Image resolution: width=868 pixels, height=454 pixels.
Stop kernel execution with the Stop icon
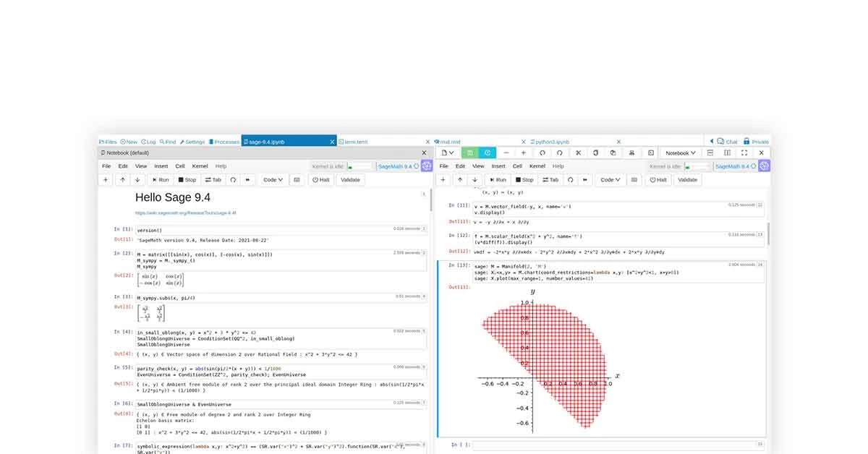[x=187, y=179]
